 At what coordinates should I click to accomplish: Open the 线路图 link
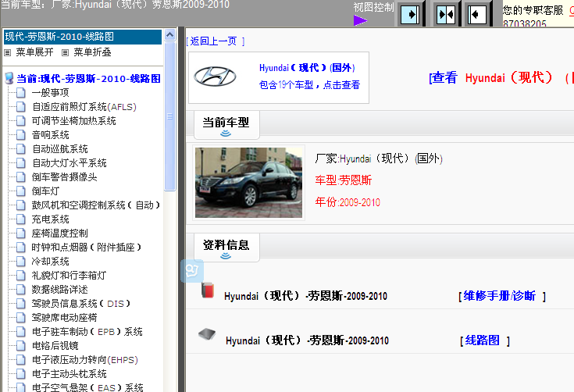point(482,340)
